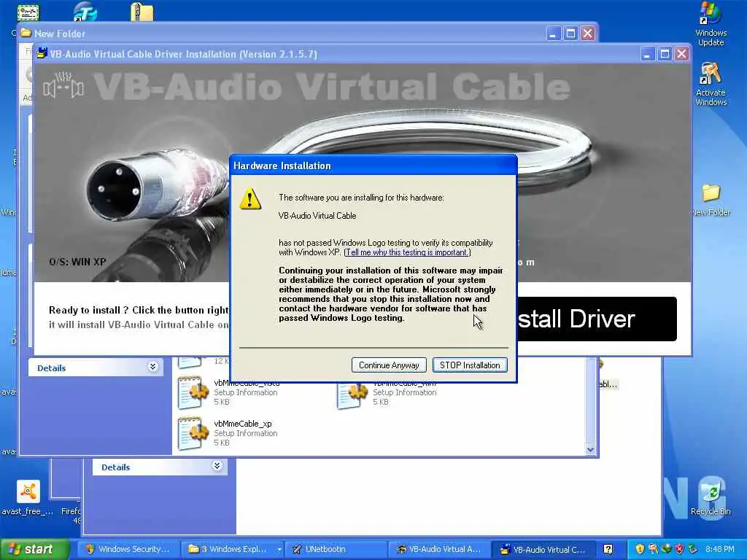Image resolution: width=747 pixels, height=560 pixels.
Task: Minimize the VB-Audio Virtual Cable installer window
Action: tap(647, 54)
